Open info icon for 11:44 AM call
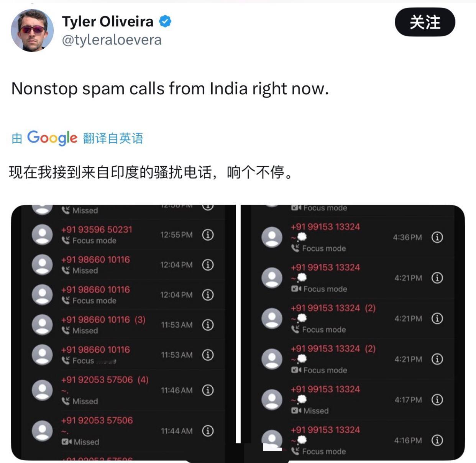 [x=208, y=431]
